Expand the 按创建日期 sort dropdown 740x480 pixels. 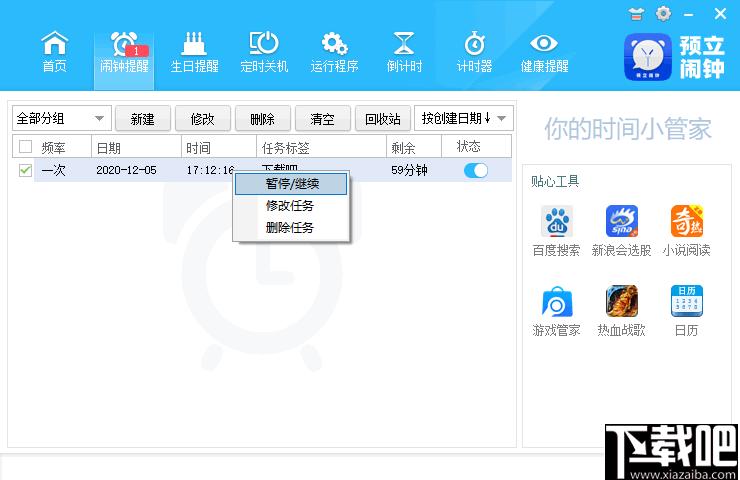(463, 118)
